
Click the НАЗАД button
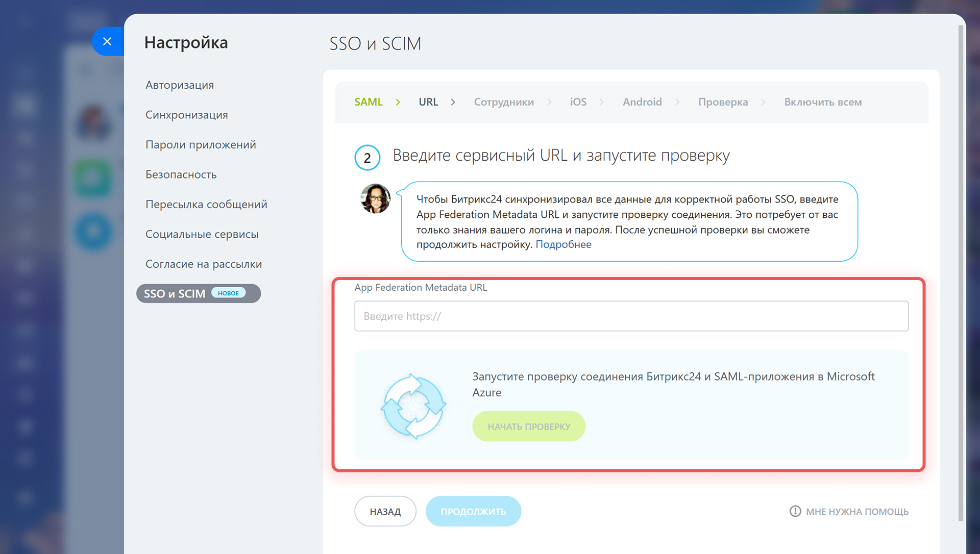385,511
